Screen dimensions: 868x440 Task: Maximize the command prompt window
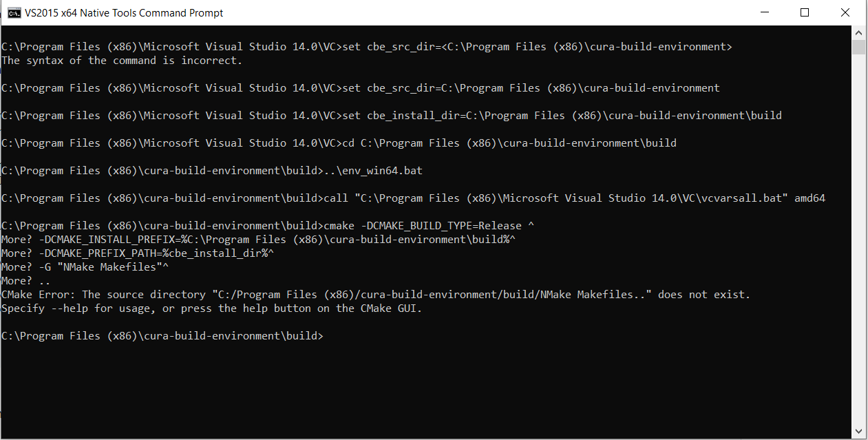[805, 13]
